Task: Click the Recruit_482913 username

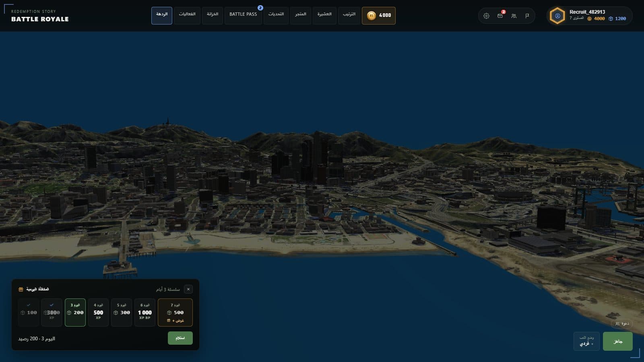Action: coord(587,12)
